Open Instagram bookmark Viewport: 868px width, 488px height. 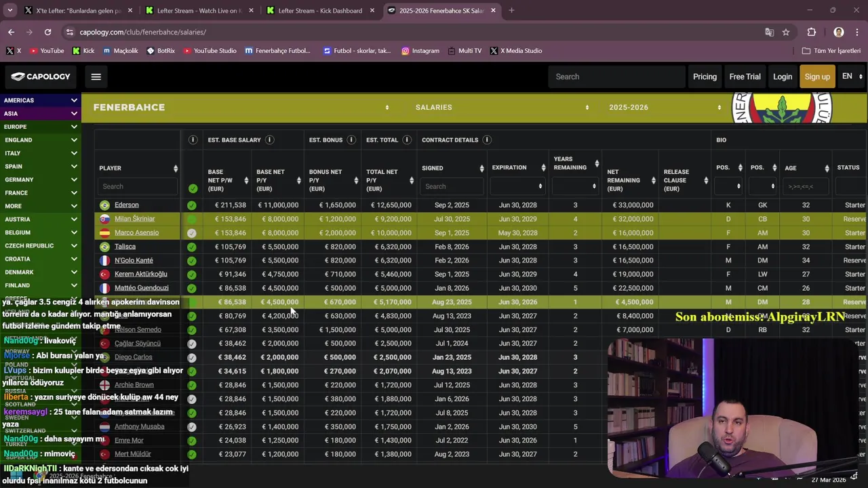420,51
